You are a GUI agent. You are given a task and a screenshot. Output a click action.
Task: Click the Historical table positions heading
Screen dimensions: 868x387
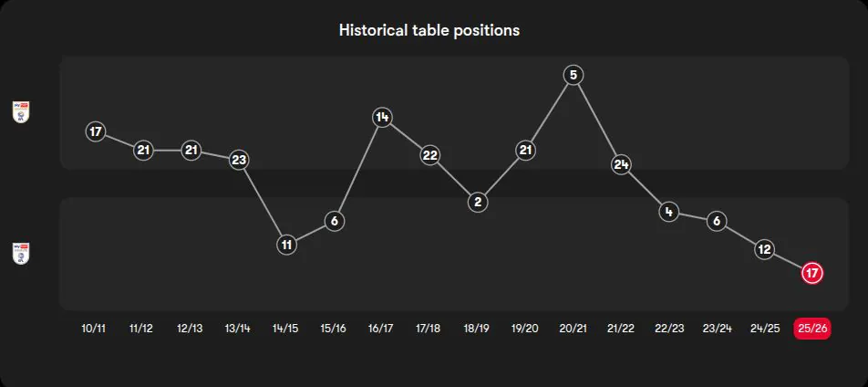point(429,30)
